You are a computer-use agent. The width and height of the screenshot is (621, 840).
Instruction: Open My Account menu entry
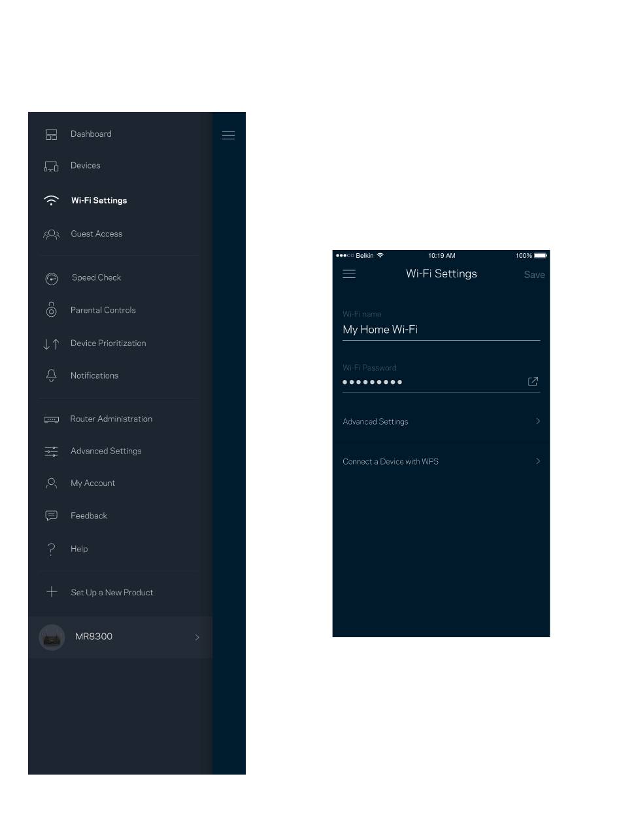(x=93, y=483)
